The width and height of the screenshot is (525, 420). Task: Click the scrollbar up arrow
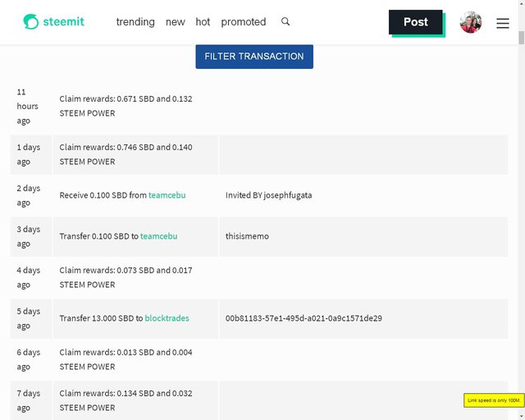(x=522, y=2)
